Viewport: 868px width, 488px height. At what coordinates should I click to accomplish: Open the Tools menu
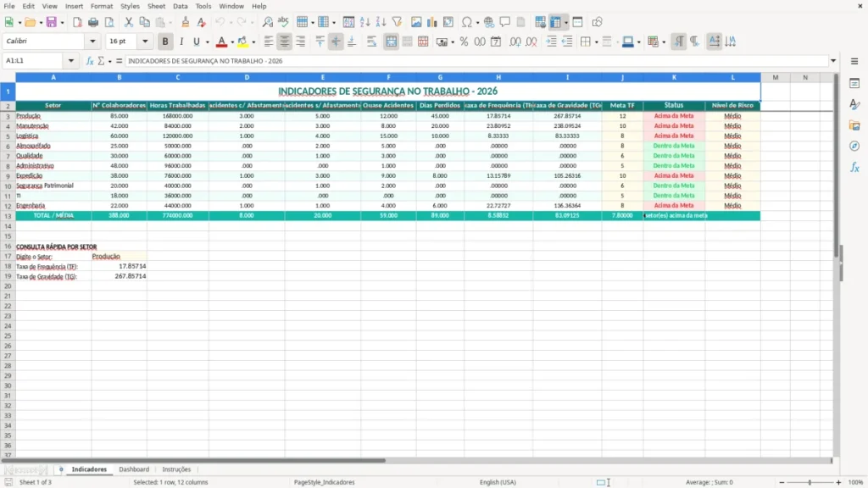(x=203, y=6)
